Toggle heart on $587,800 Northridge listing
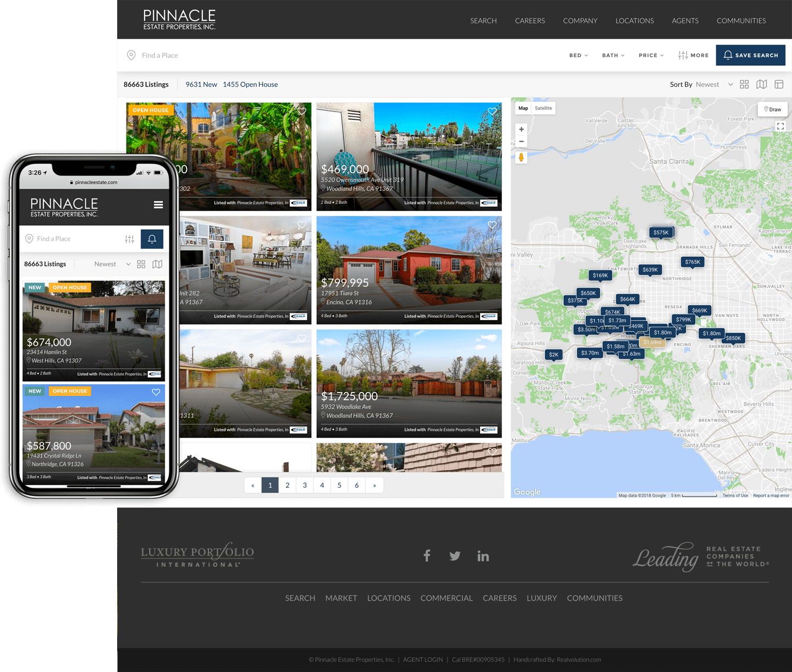This screenshot has height=672, width=792. (x=156, y=392)
